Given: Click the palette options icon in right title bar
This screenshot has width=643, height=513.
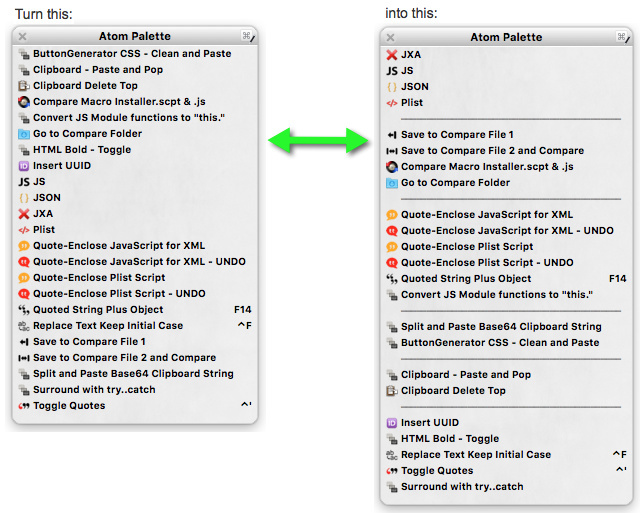Looking at the screenshot, I should pyautogui.click(x=623, y=37).
